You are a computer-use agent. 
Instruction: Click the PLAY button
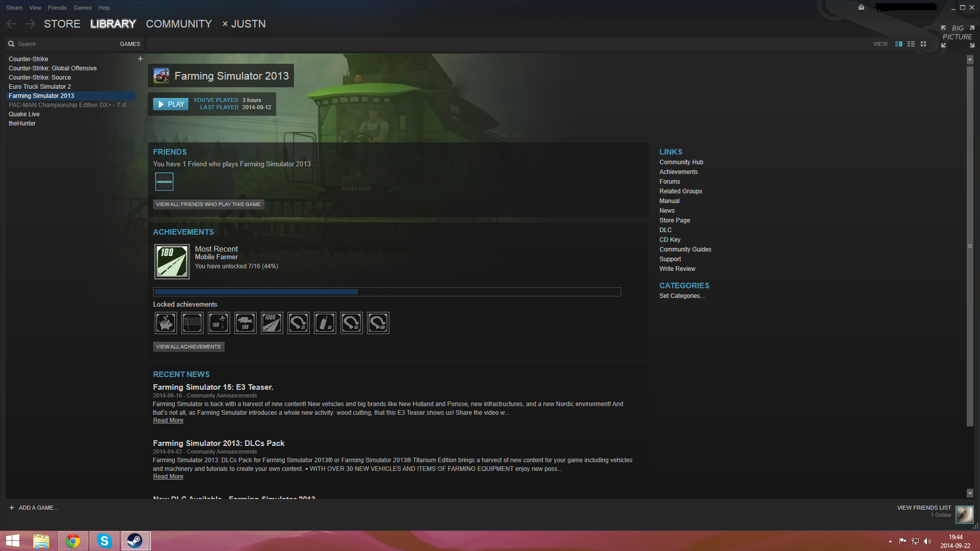tap(171, 104)
